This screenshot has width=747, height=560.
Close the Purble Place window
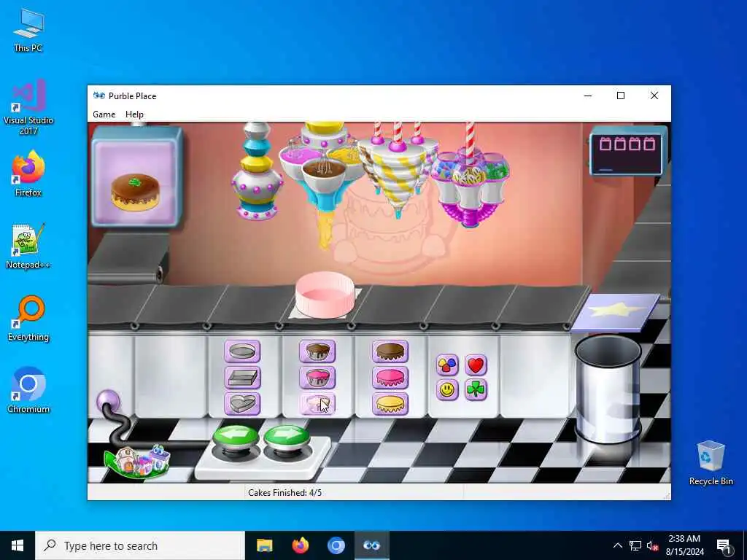(x=654, y=96)
